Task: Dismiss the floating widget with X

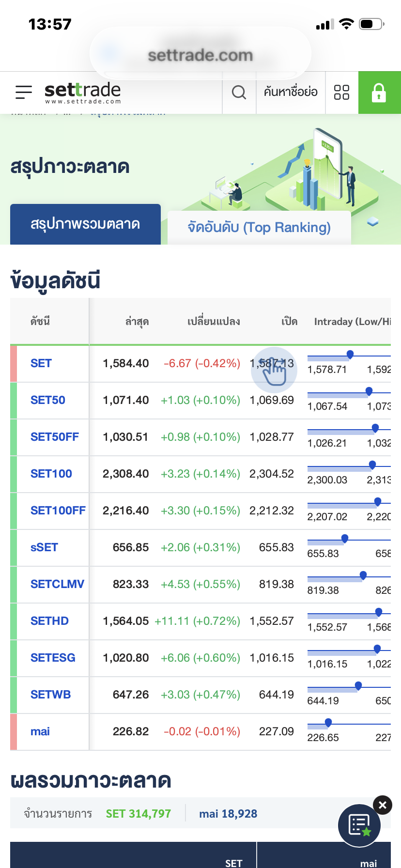Action: [383, 805]
